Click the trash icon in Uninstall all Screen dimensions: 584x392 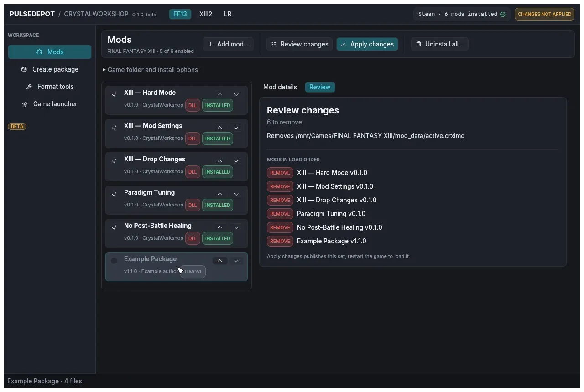pyautogui.click(x=419, y=44)
